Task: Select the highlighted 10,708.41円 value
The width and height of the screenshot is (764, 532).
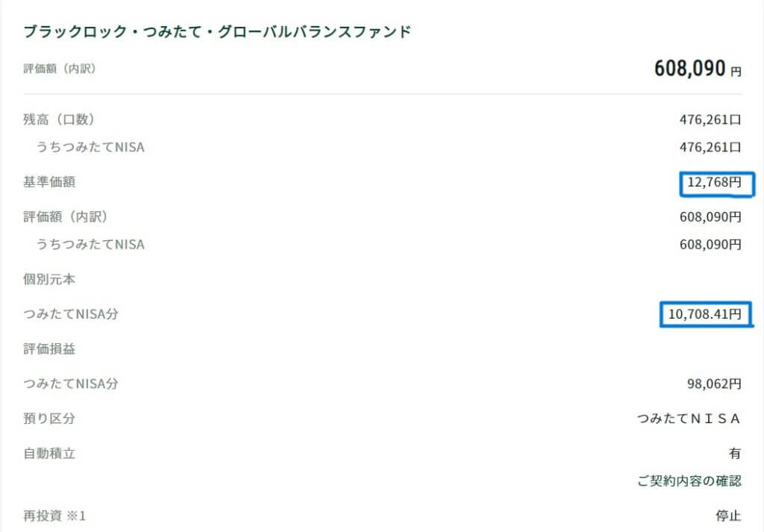Action: click(x=704, y=315)
